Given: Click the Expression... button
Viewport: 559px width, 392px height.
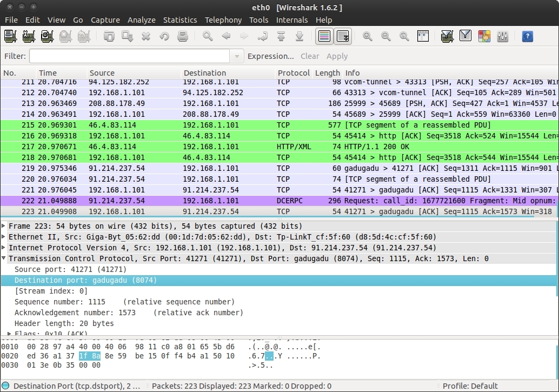Looking at the screenshot, I should pos(271,56).
